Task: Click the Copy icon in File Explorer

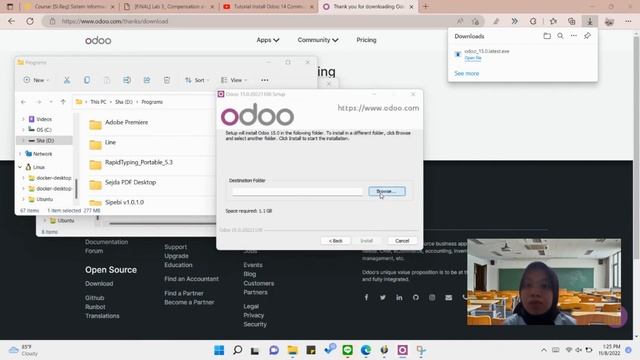Action: click(87, 80)
